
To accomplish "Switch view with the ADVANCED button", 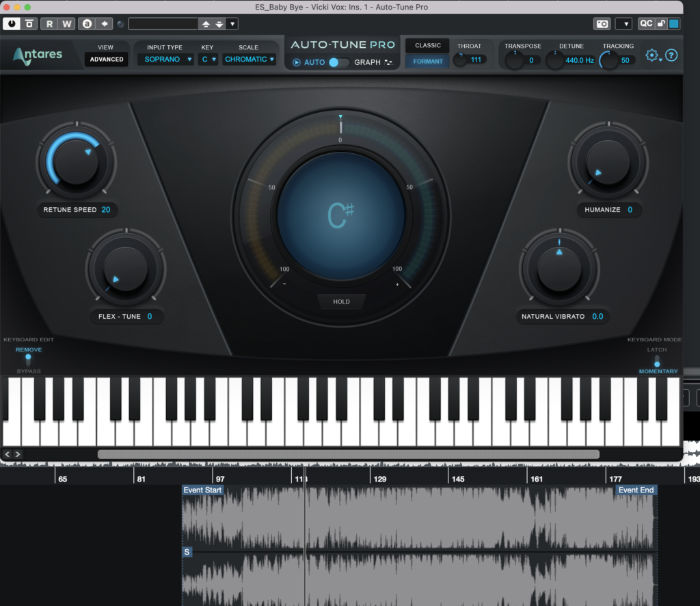I will [106, 59].
